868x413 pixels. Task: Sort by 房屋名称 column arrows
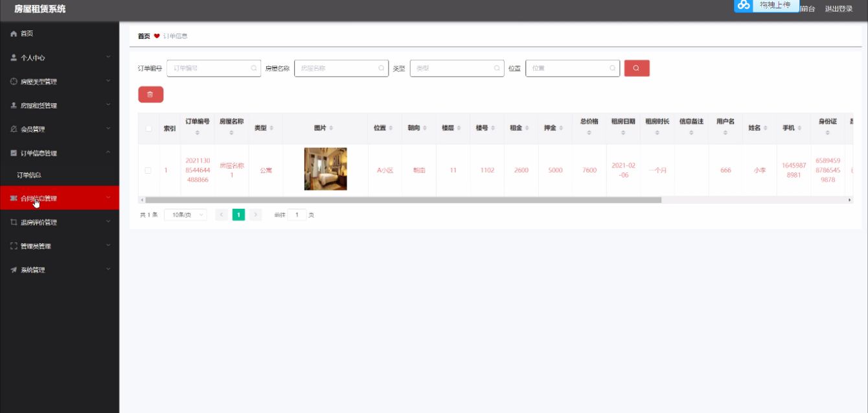(x=232, y=133)
